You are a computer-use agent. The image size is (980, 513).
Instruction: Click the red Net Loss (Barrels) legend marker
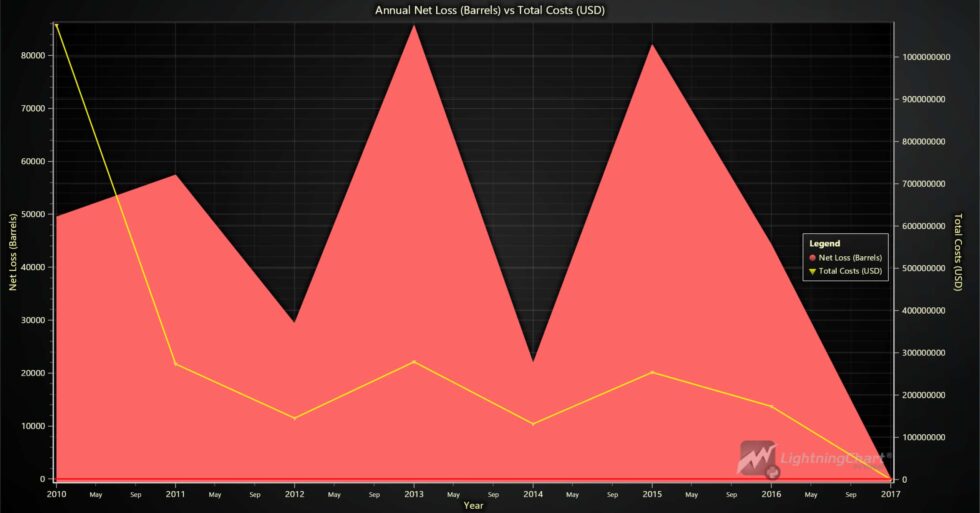click(812, 257)
